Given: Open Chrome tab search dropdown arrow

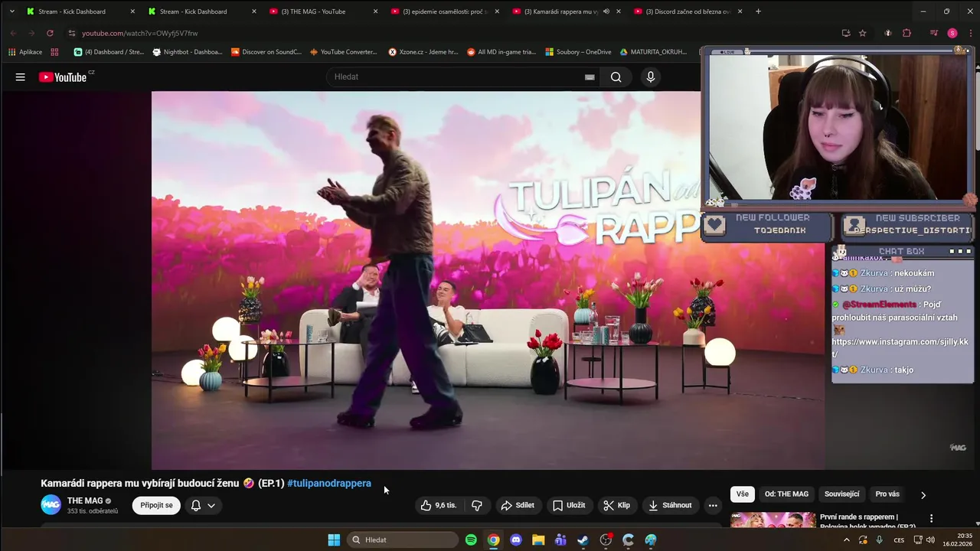Looking at the screenshot, I should click(x=11, y=11).
